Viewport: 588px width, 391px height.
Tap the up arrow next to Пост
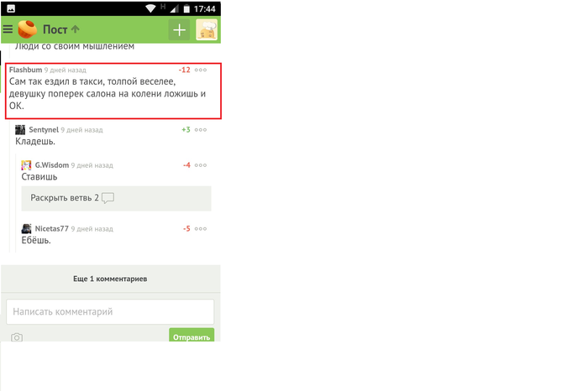pos(76,29)
